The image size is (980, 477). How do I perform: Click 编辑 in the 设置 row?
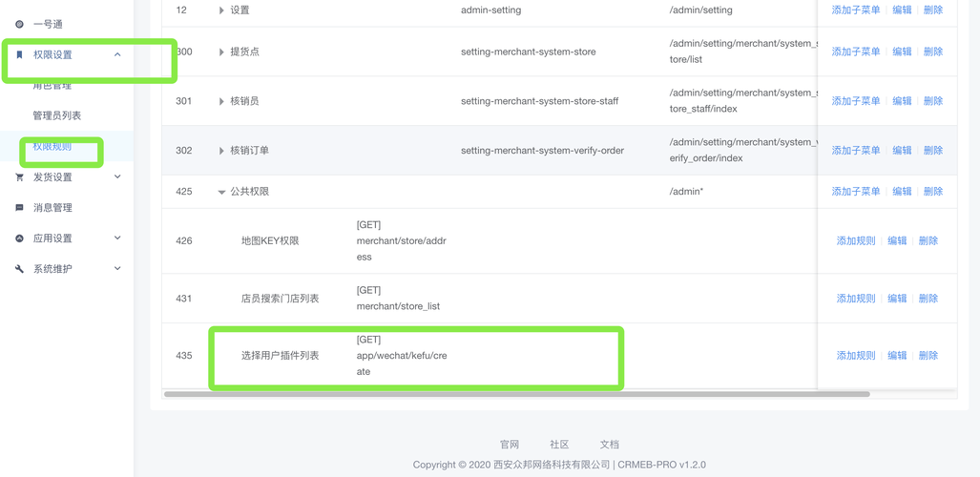click(902, 10)
